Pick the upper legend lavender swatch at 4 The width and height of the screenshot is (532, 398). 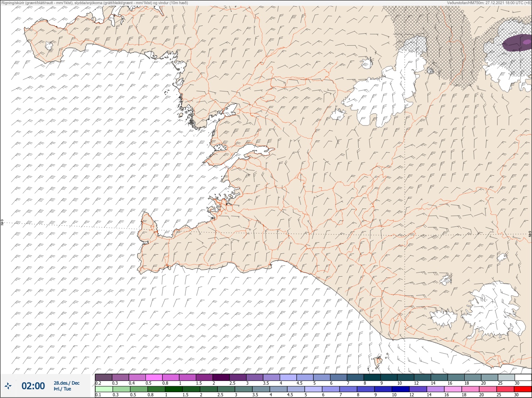click(x=288, y=377)
